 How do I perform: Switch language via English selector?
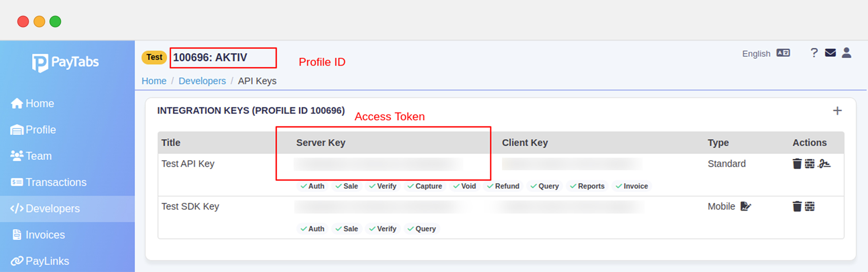[756, 54]
